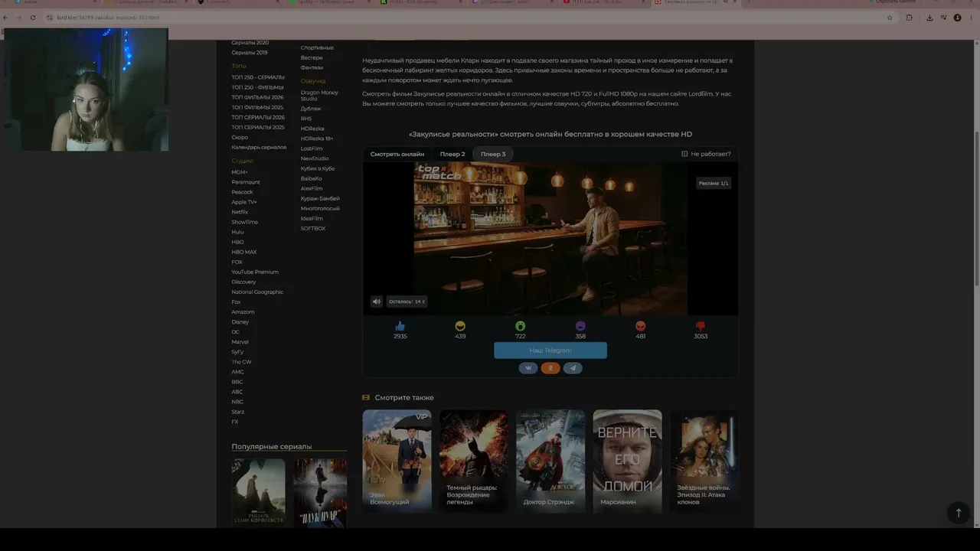The width and height of the screenshot is (980, 551).
Task: Reload the page in the browser
Action: click(33, 18)
